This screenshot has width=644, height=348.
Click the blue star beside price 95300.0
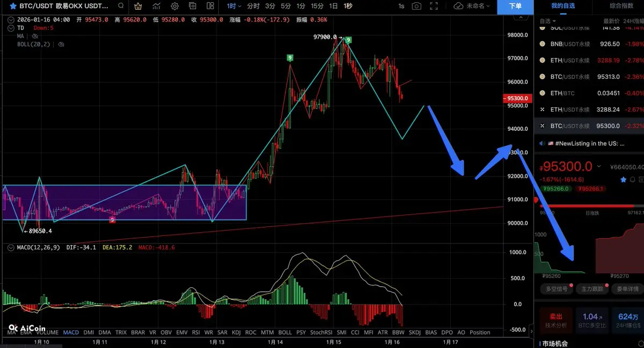click(x=623, y=179)
